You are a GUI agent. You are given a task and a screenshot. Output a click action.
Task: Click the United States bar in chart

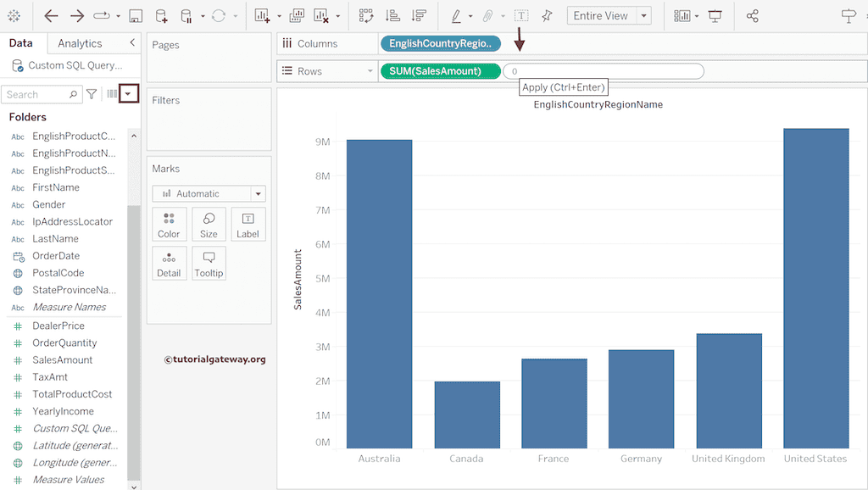(815, 288)
